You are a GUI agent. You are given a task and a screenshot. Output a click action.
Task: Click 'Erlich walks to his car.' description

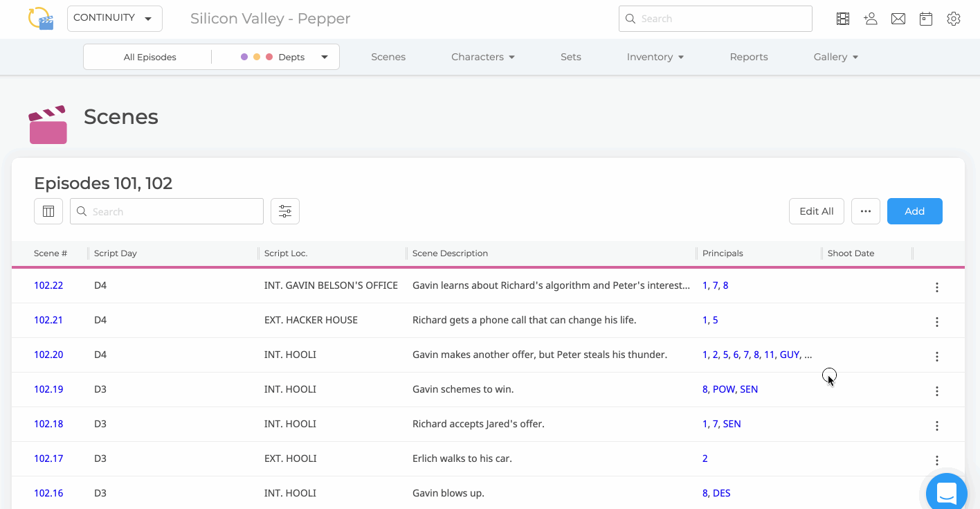pyautogui.click(x=462, y=458)
